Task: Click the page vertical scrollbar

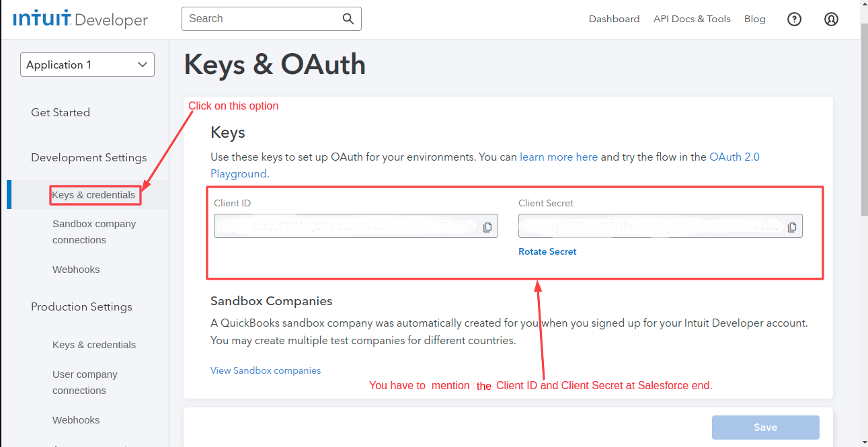Action: tap(864, 134)
